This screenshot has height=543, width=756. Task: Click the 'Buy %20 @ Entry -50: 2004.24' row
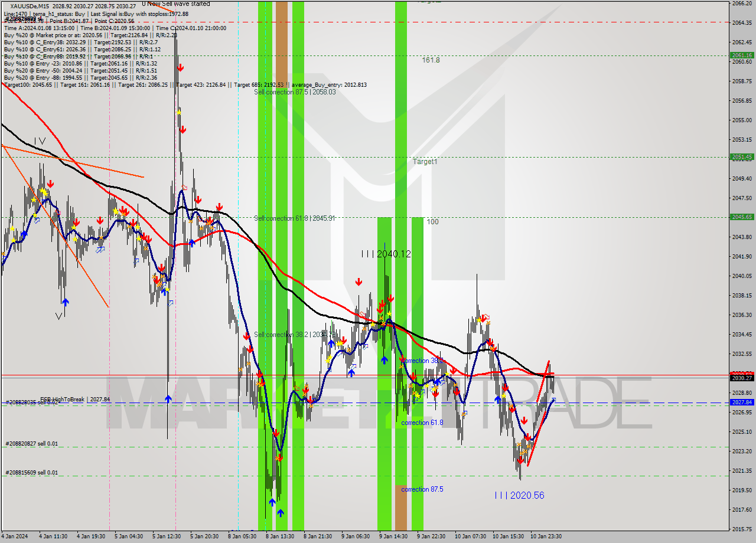coord(80,70)
